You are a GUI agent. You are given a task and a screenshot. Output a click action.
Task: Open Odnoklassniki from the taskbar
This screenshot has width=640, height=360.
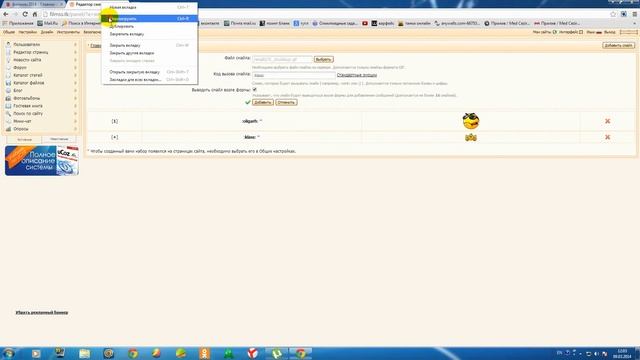pyautogui.click(x=204, y=353)
